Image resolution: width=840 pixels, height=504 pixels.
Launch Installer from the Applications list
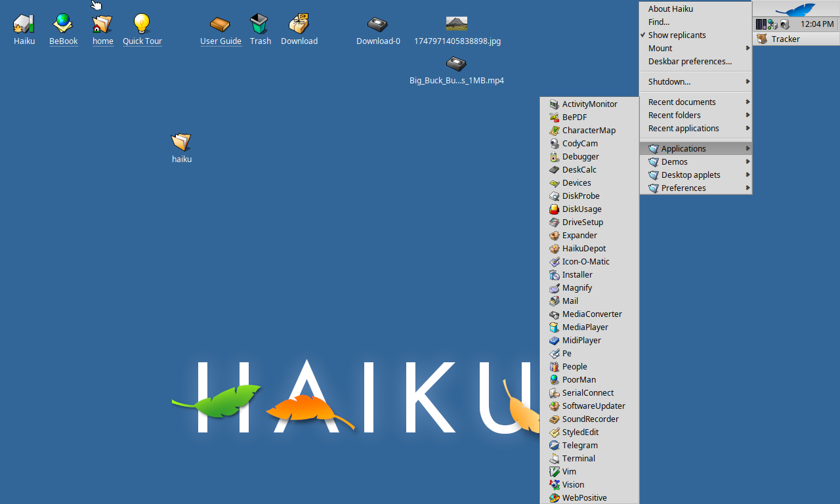pos(589,274)
